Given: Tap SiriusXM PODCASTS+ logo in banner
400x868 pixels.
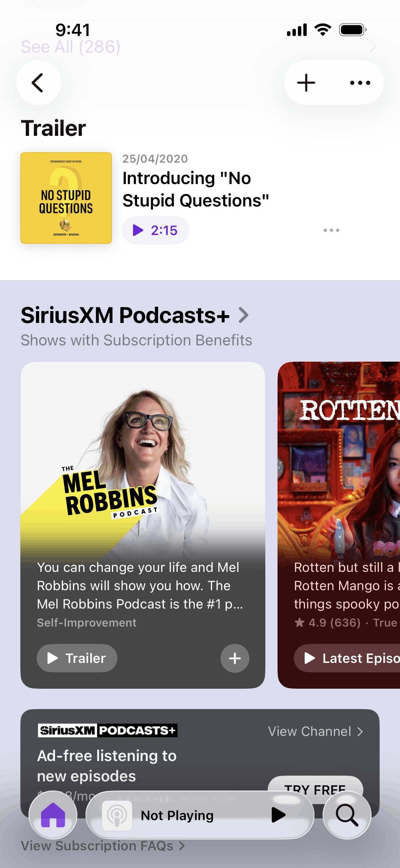Looking at the screenshot, I should coord(108,730).
